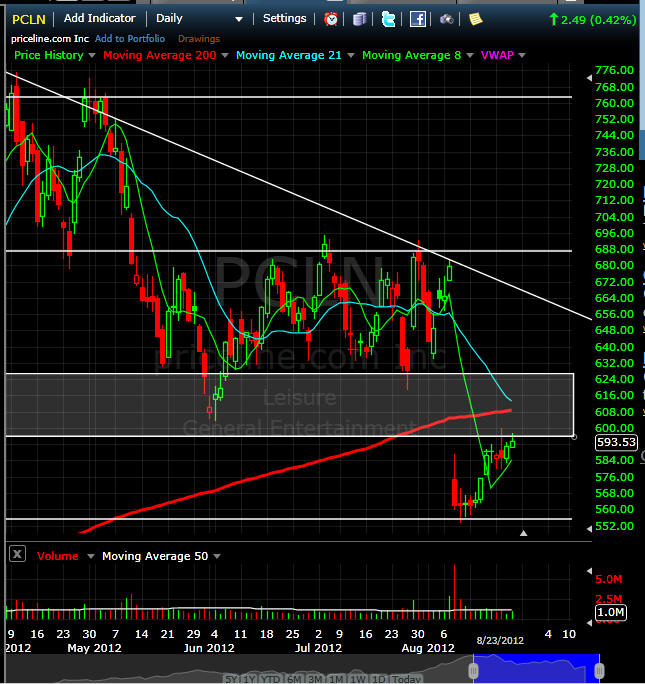
Task: Click the red Volume label
Action: pyautogui.click(x=58, y=556)
